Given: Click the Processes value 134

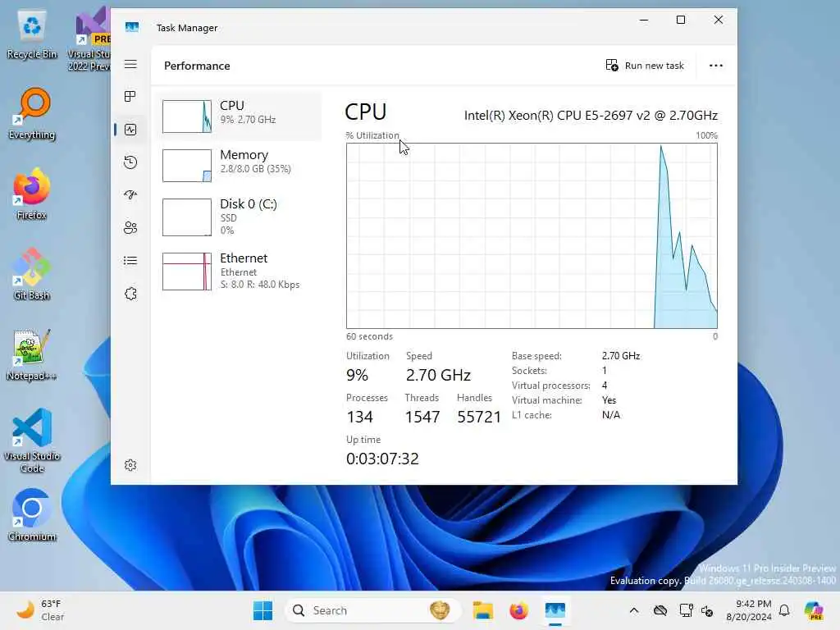Looking at the screenshot, I should [359, 417].
